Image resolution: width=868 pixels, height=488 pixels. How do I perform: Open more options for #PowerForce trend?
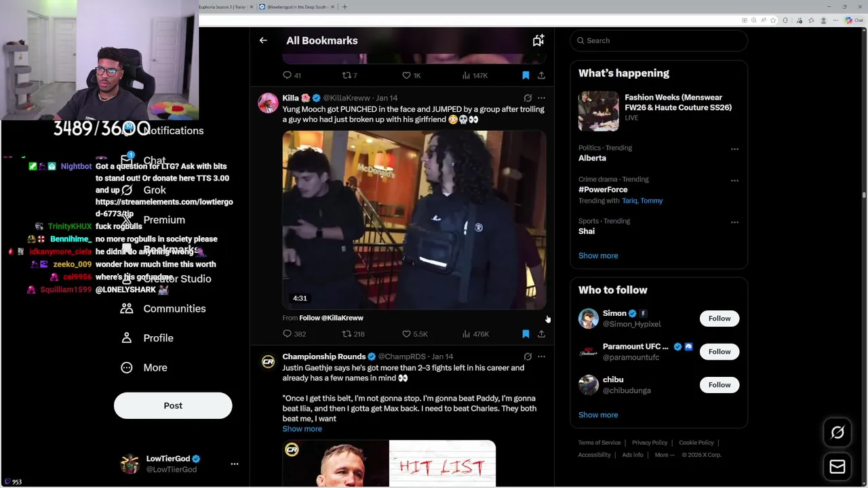(x=734, y=181)
